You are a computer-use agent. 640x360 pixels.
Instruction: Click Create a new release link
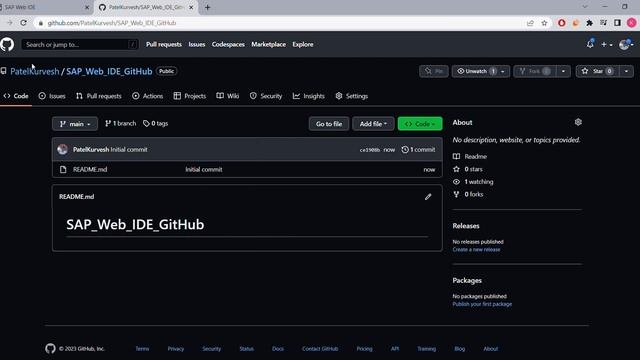[476, 249]
